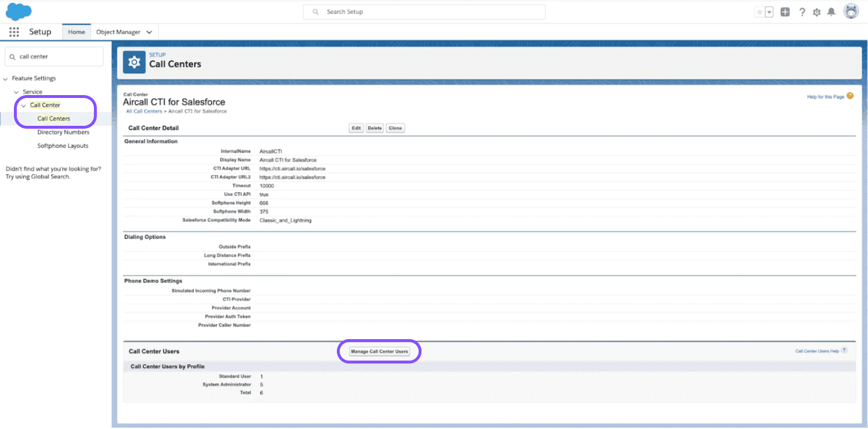This screenshot has height=429, width=868.
Task: Click the Manage Call Center Users button
Action: 379,351
